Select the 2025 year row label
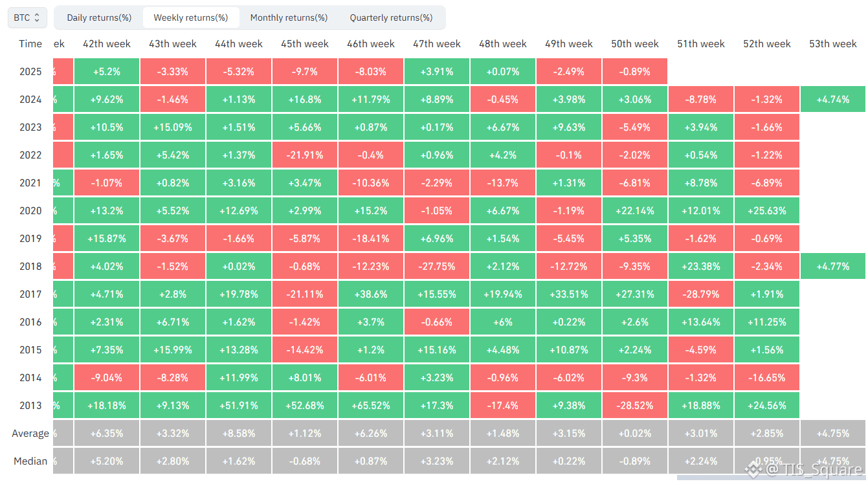Image resolution: width=868 pixels, height=486 pixels. (30, 71)
